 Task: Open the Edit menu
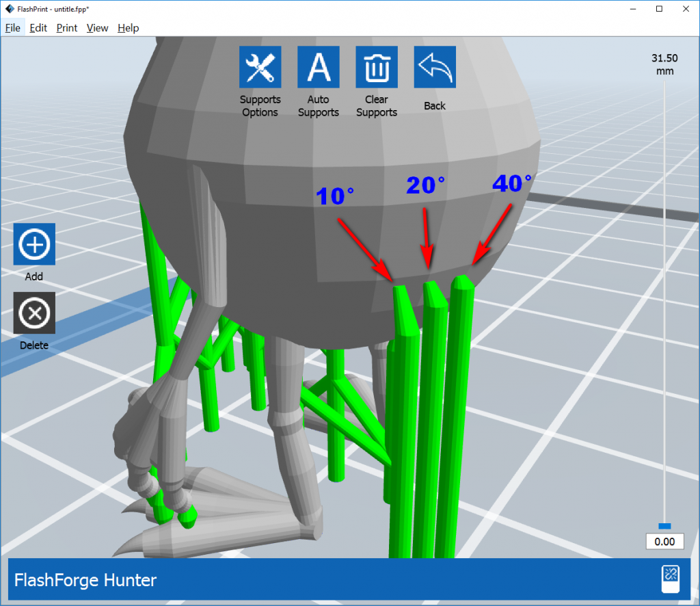point(38,27)
